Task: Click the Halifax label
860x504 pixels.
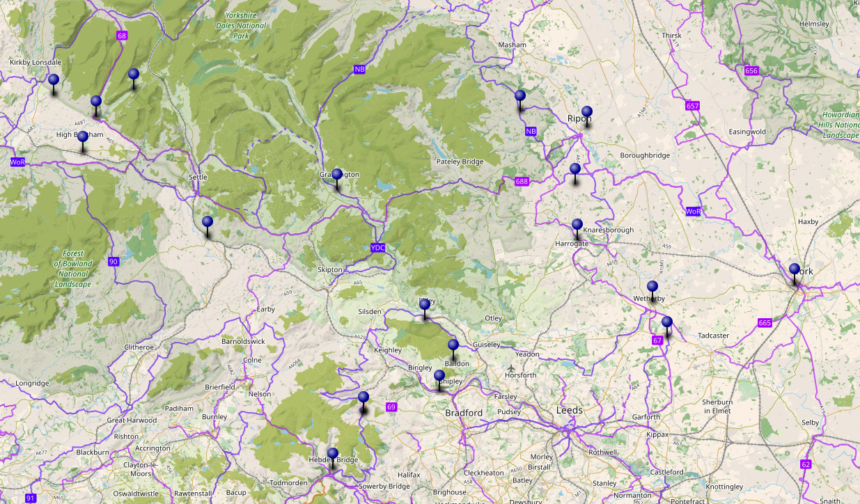Action: [409, 474]
